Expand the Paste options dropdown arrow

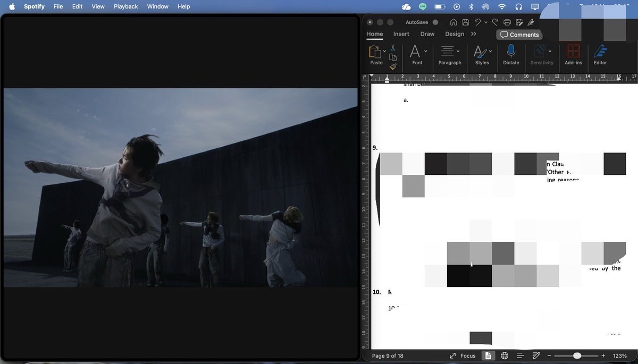[383, 52]
